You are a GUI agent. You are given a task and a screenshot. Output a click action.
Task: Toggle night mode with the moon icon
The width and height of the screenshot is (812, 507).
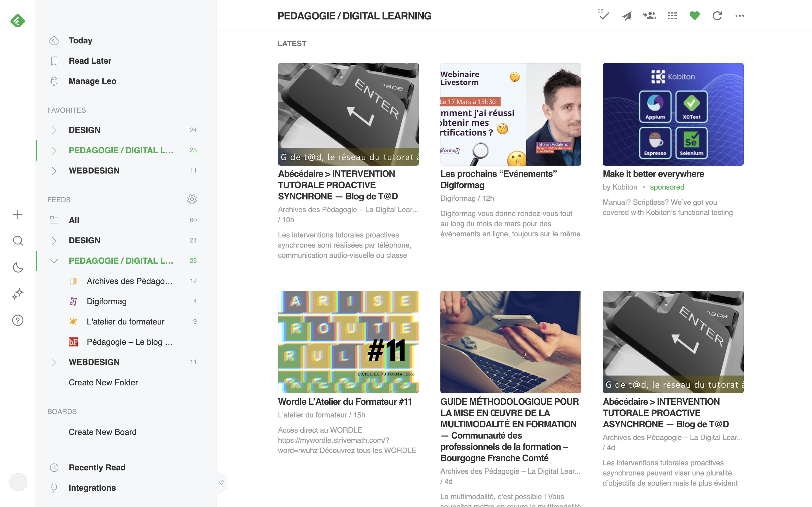[18, 267]
